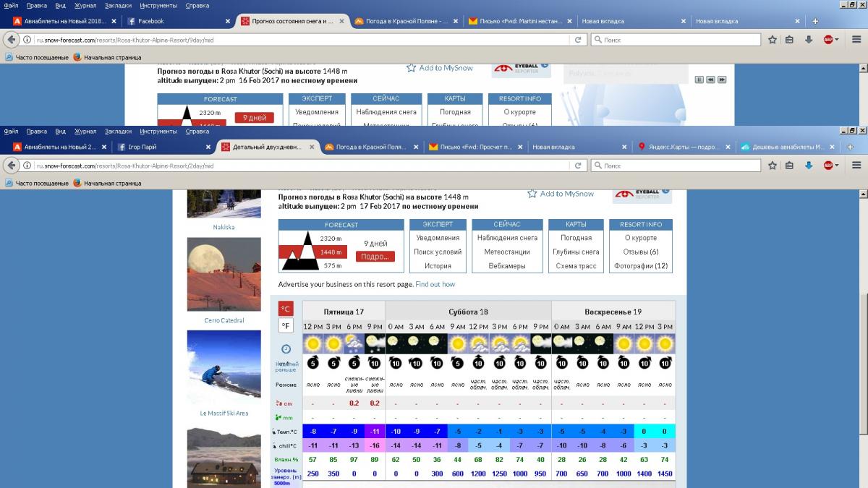This screenshot has width=868, height=488.
Task: Open Метеостанции link in front window
Action: 507,252
